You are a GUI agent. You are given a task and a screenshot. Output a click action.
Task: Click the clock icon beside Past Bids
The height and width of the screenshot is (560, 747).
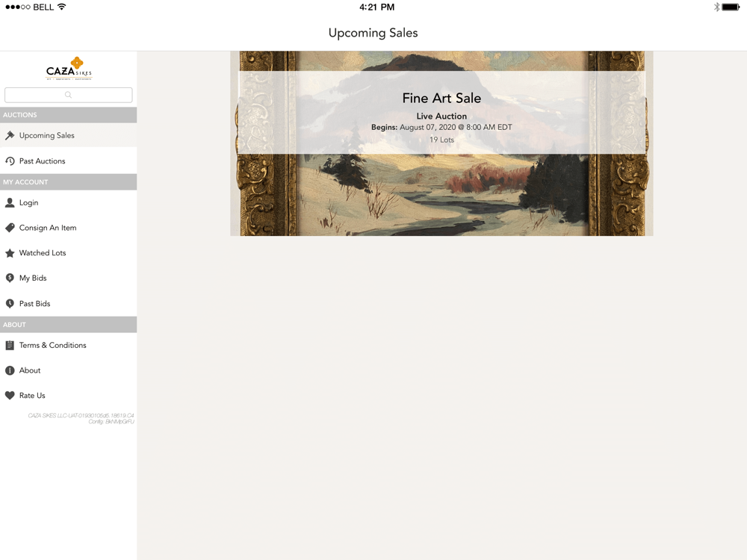(x=10, y=303)
